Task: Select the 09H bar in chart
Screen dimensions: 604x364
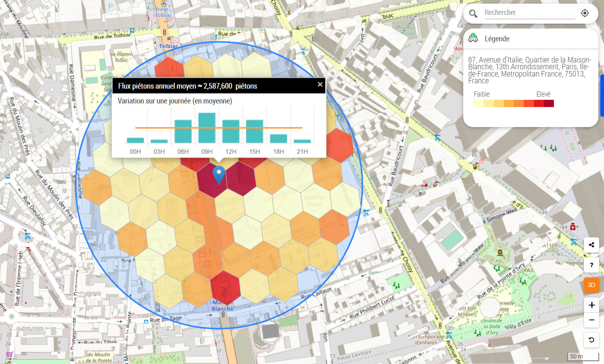Action: click(207, 128)
